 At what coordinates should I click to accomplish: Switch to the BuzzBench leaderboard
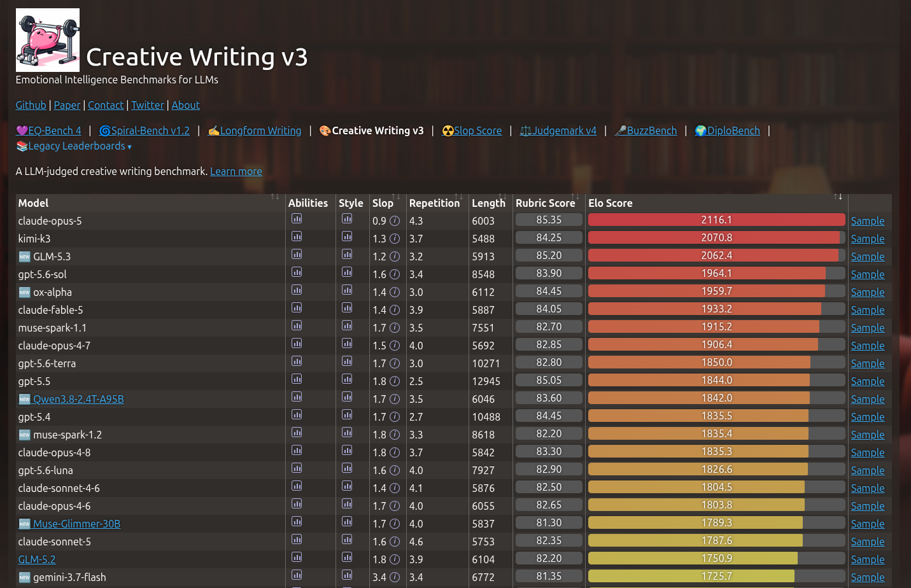point(646,130)
